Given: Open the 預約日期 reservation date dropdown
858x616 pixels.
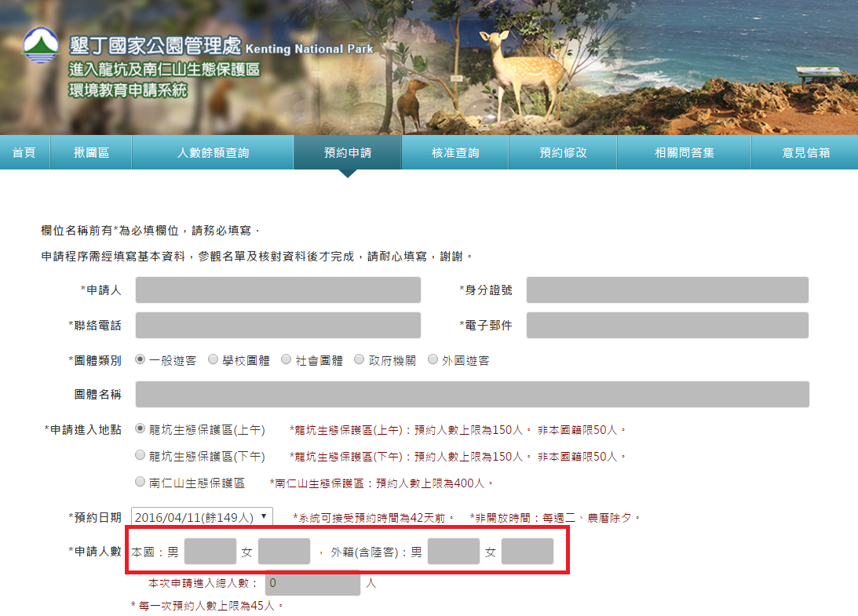Looking at the screenshot, I should (198, 516).
